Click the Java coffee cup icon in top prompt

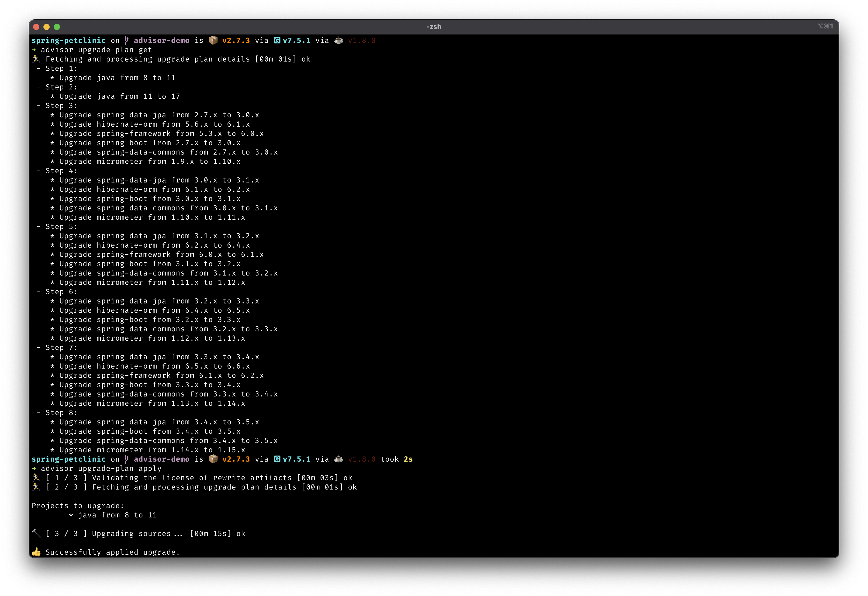click(339, 40)
